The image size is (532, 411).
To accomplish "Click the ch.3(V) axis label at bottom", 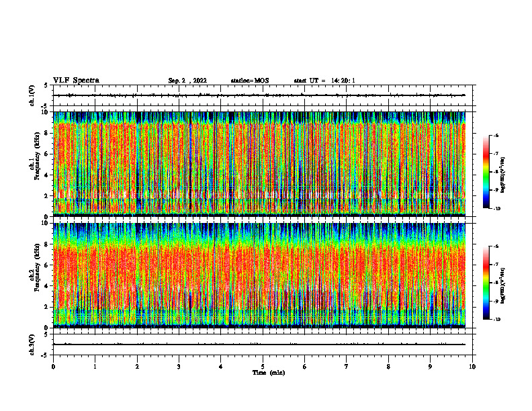I will point(32,345).
